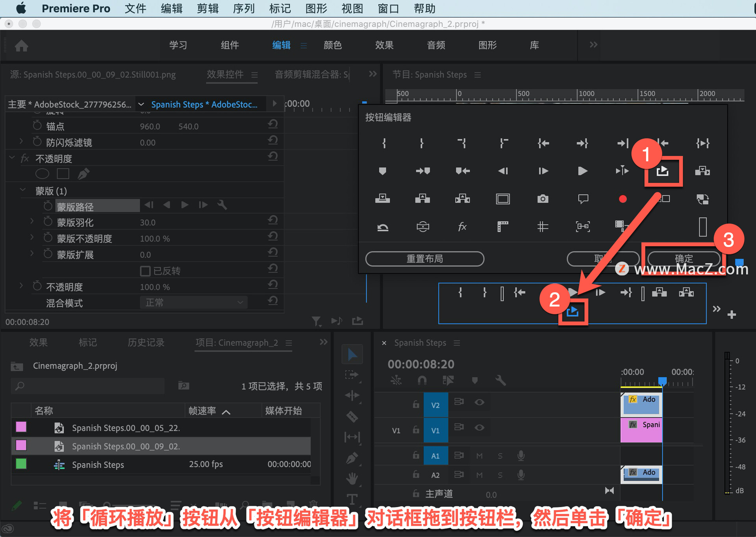Select the Safe Margins icon in Button Editor
756x537 pixels.
coord(503,199)
